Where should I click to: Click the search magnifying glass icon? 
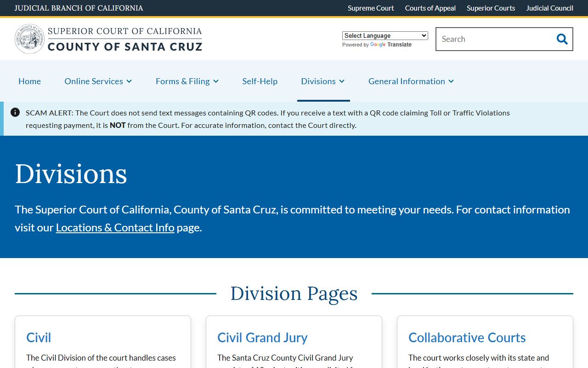click(562, 39)
